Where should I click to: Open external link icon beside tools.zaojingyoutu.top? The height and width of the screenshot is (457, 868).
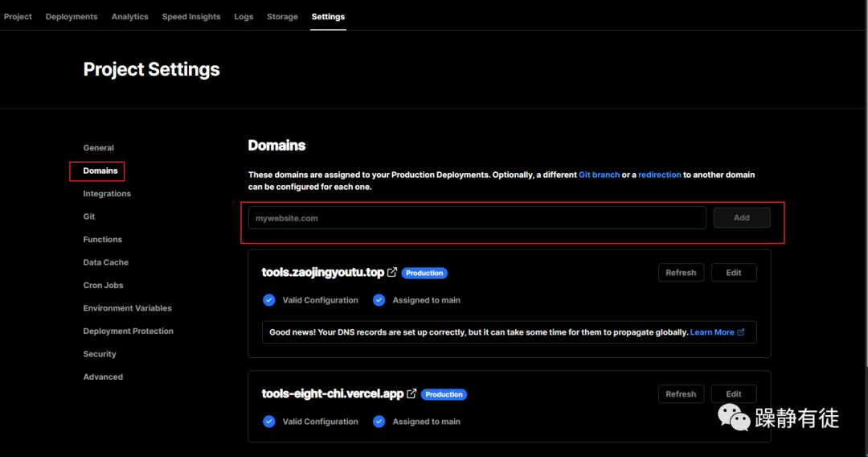[392, 273]
